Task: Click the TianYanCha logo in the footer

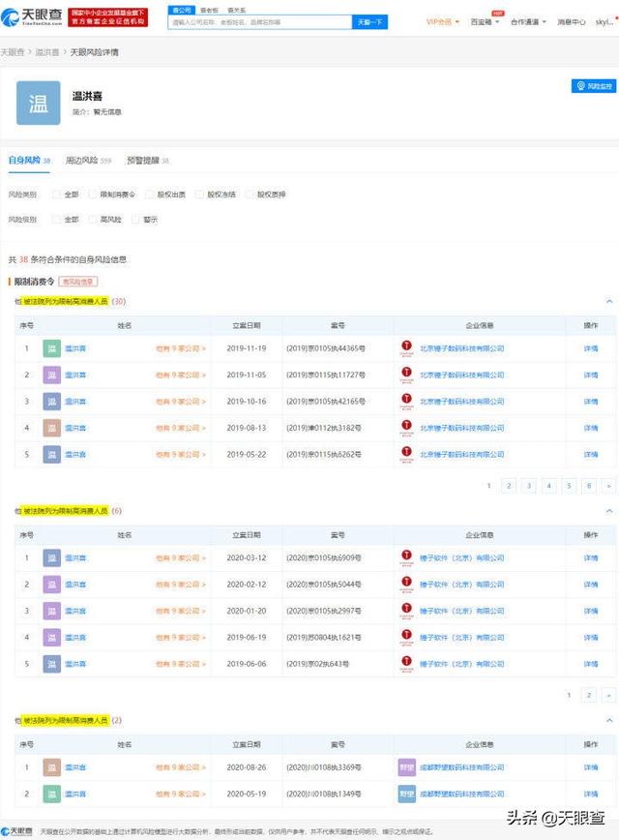Action: pos(17,831)
